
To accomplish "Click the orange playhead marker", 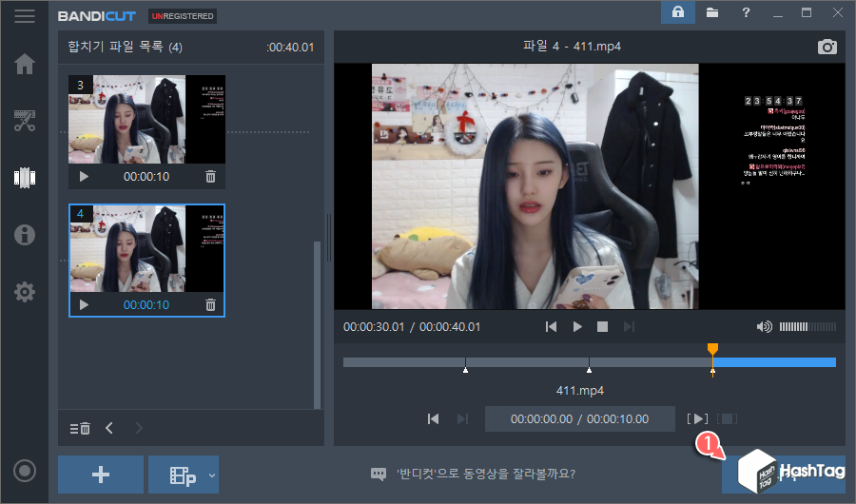I will (x=712, y=349).
